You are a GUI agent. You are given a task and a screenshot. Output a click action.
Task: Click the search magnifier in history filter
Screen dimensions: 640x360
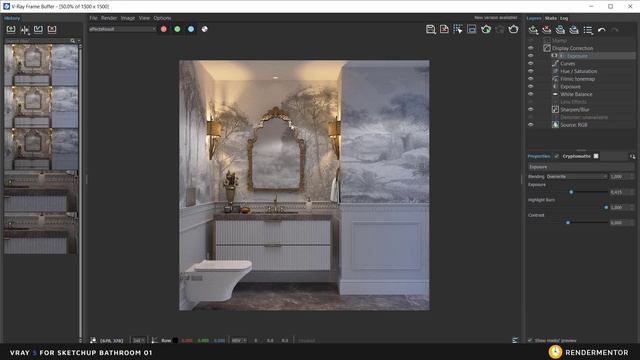coord(73,41)
